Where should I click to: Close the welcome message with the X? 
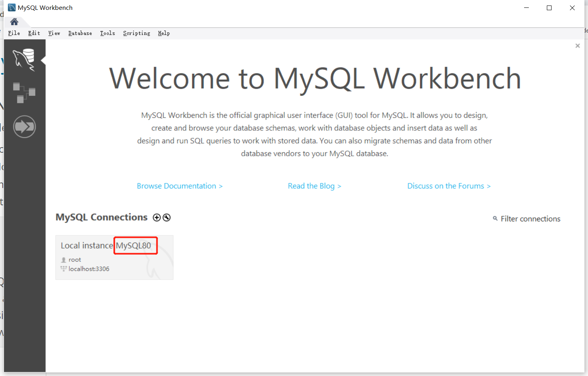pyautogui.click(x=577, y=46)
